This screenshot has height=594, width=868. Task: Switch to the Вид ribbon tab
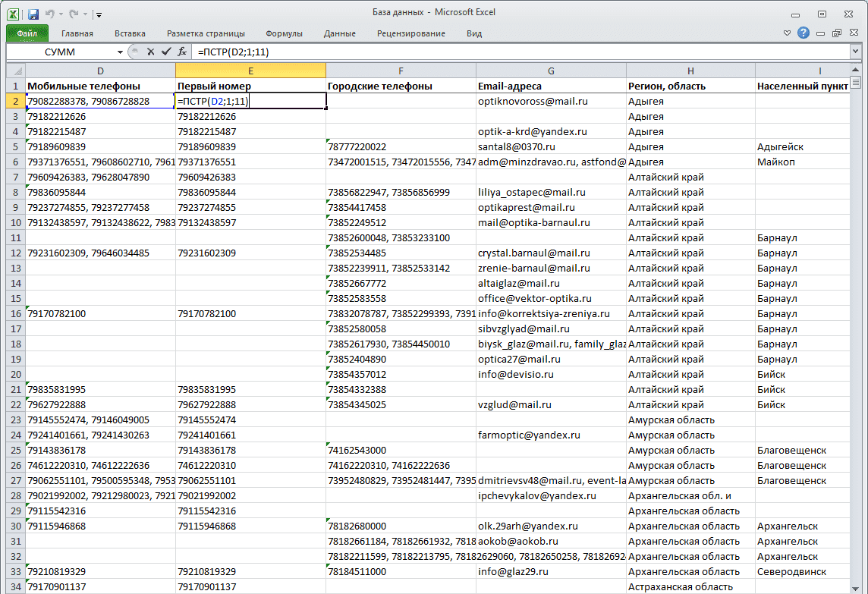click(x=474, y=33)
